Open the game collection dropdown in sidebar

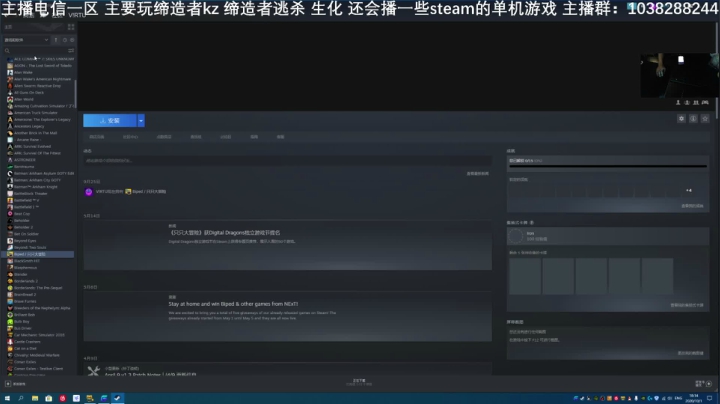click(x=26, y=40)
